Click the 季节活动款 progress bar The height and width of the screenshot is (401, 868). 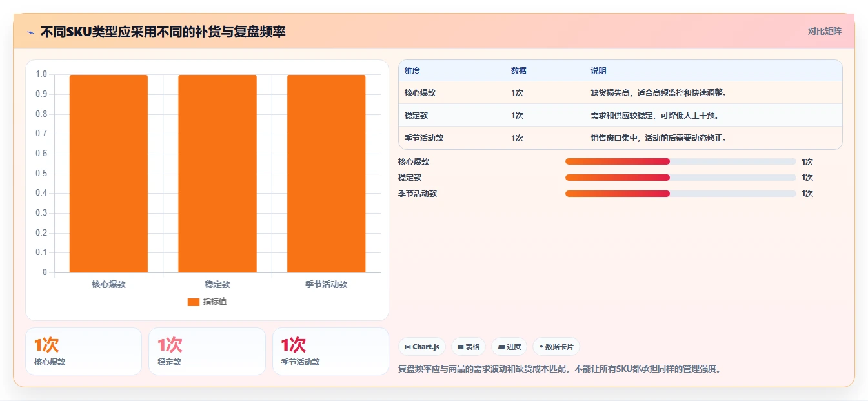click(680, 194)
